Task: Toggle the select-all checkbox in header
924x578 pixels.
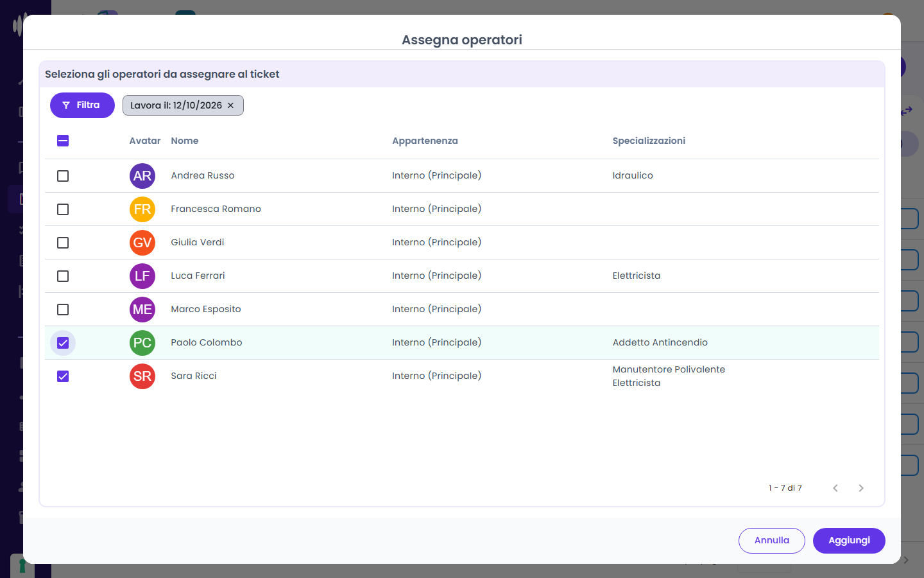Action: (x=63, y=141)
